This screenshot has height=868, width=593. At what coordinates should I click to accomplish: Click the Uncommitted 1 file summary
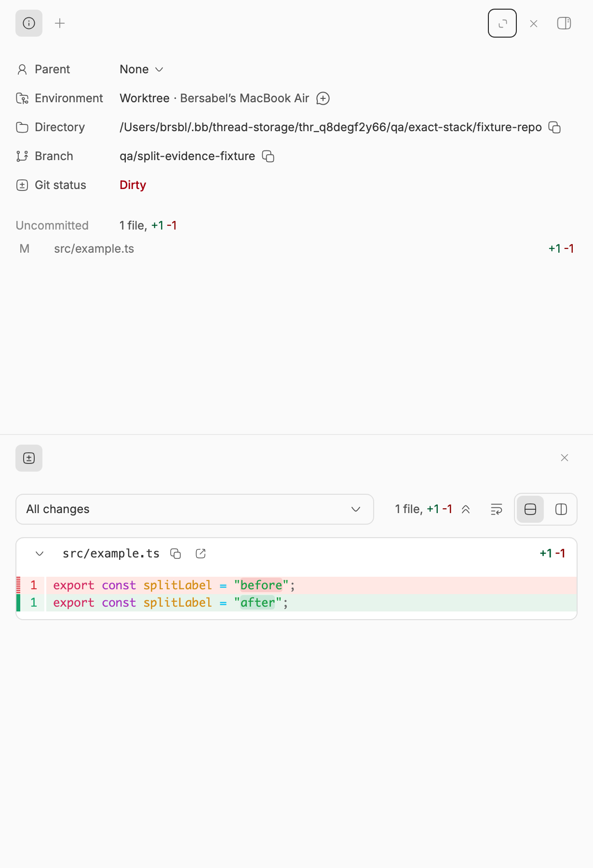148,226
